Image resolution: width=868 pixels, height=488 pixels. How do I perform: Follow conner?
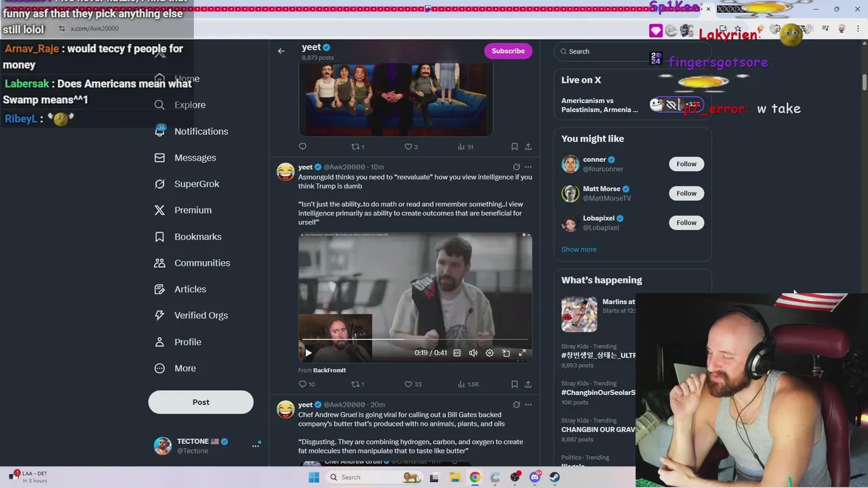(686, 164)
